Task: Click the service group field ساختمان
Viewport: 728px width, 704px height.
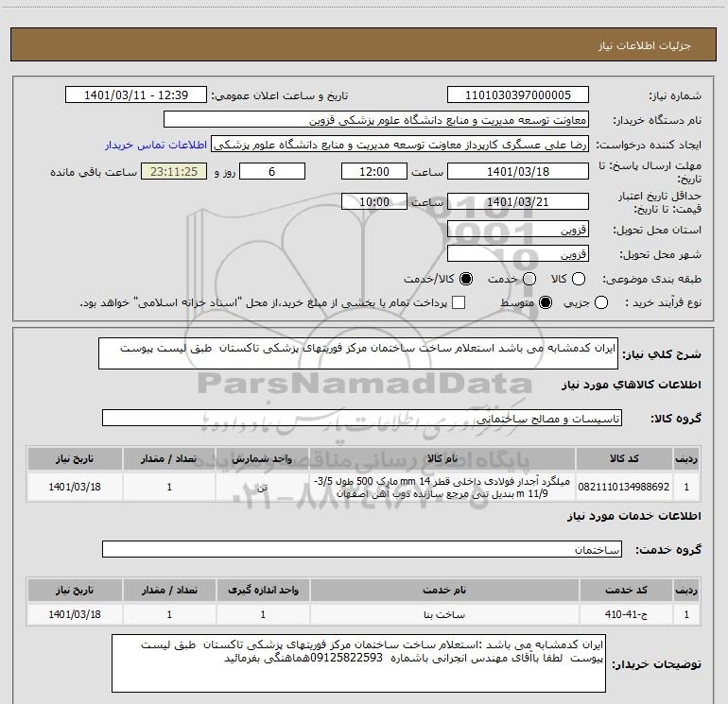Action: coord(362,549)
